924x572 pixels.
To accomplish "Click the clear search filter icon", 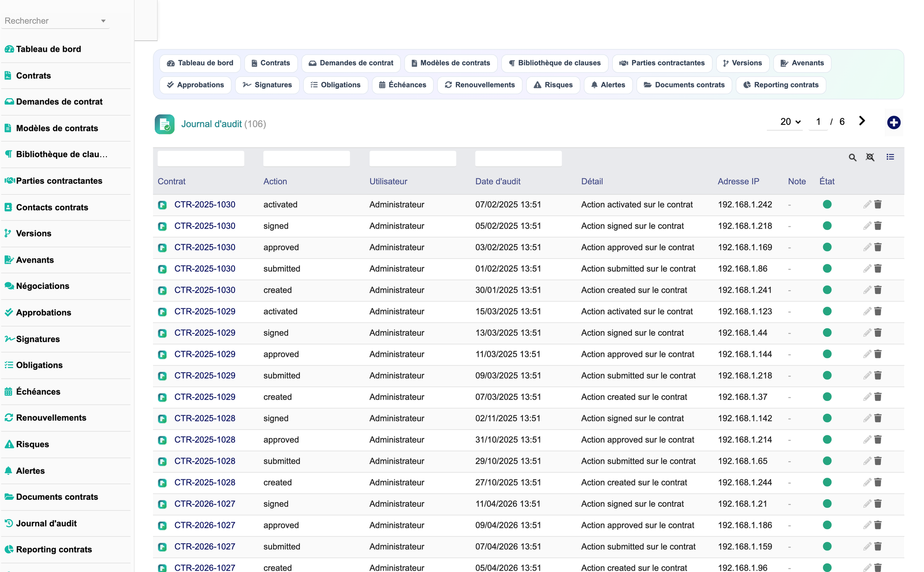I will (x=870, y=157).
